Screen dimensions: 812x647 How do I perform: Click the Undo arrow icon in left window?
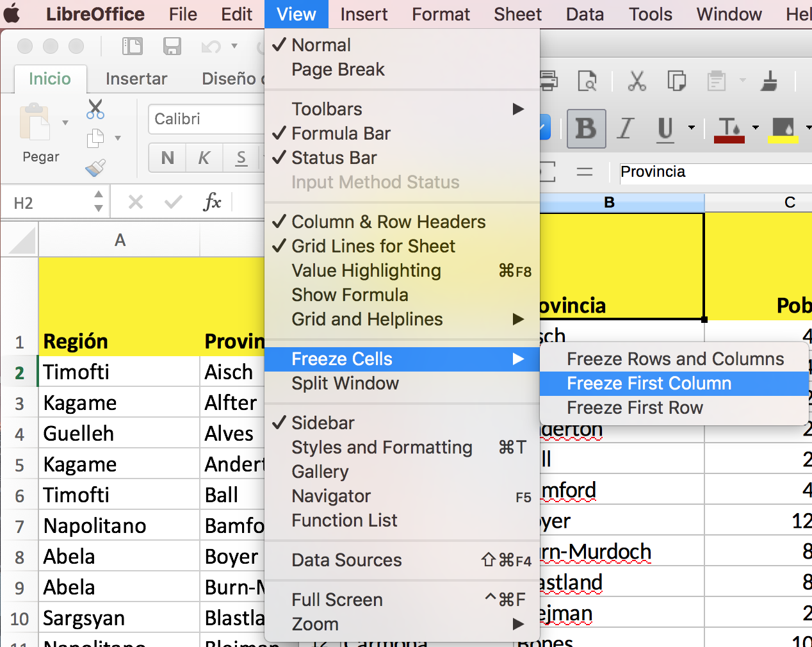tap(211, 46)
